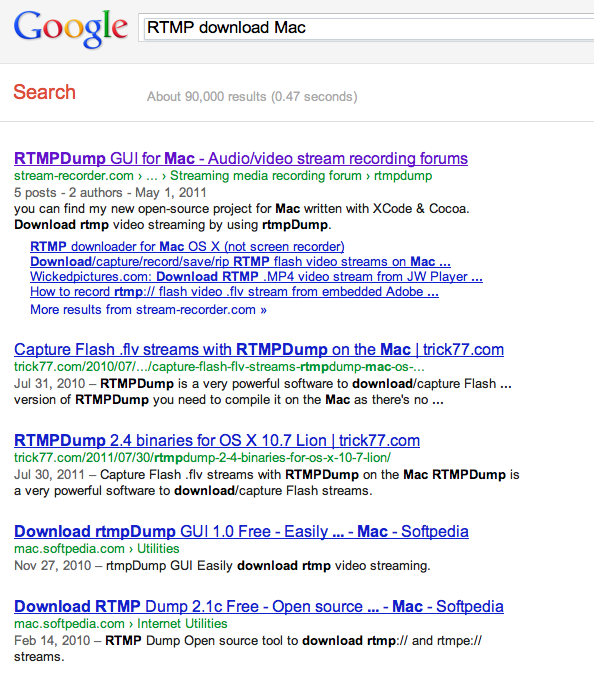Click the stream-recorder.com breadcrumb URL text

(223, 176)
